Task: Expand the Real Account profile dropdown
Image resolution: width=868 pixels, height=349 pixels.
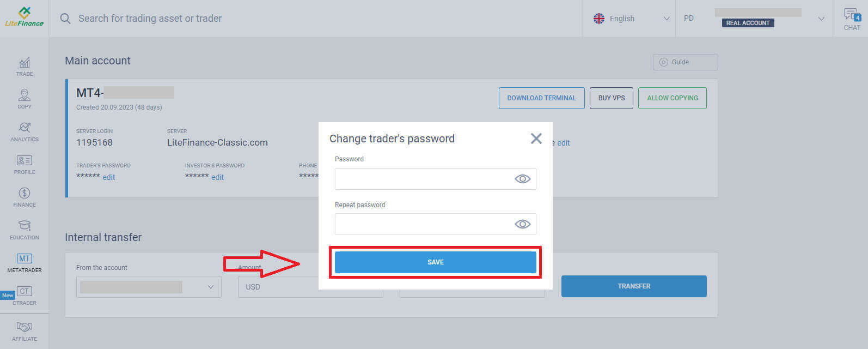Action: pos(821,19)
